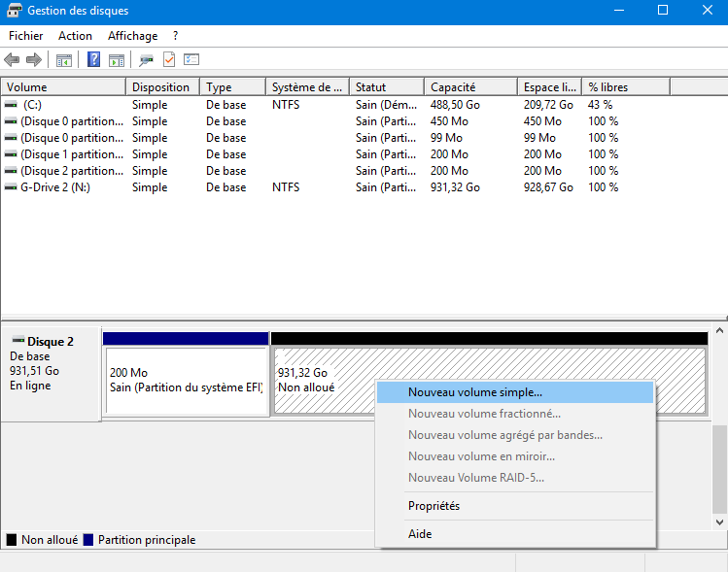Click Aide in the context menu
This screenshot has height=572, width=728.
pyautogui.click(x=420, y=533)
